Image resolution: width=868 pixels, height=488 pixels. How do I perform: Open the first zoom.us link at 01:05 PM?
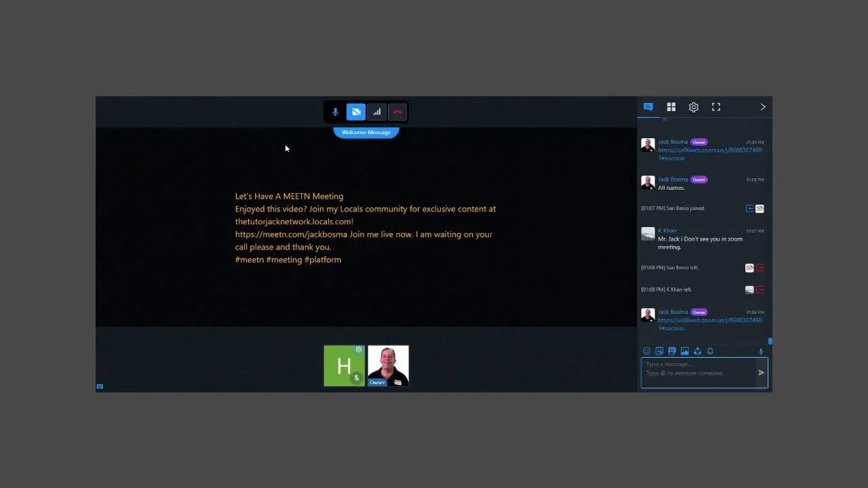[x=709, y=154]
